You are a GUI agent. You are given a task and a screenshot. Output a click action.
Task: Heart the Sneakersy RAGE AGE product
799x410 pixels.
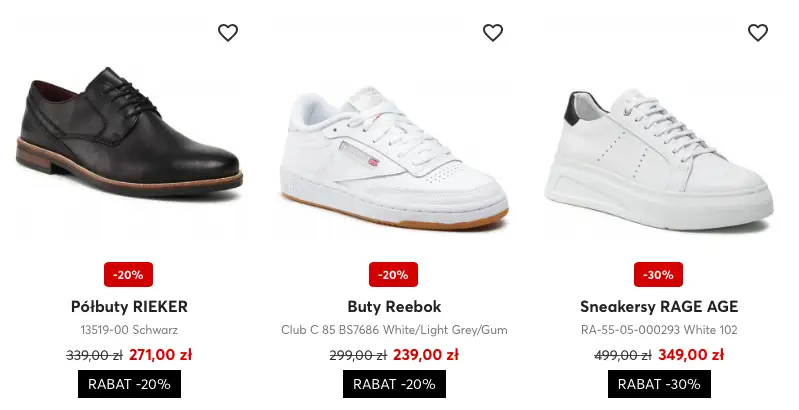pos(758,33)
